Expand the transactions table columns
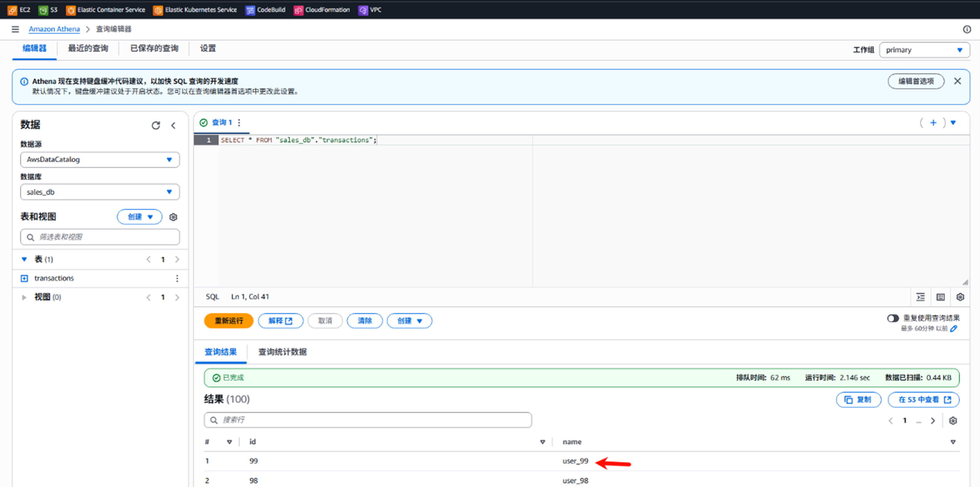Screen dimensions: 980x487 [x=24, y=278]
